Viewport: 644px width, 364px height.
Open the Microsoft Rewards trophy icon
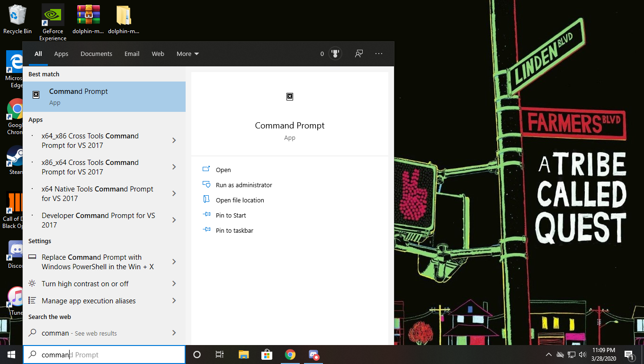click(336, 54)
